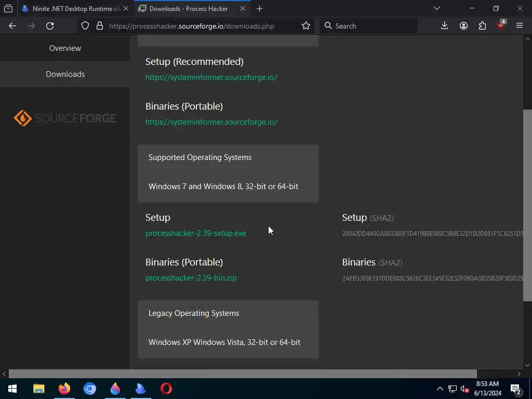
Task: List all tabs with the chevron dropdown
Action: (x=436, y=8)
